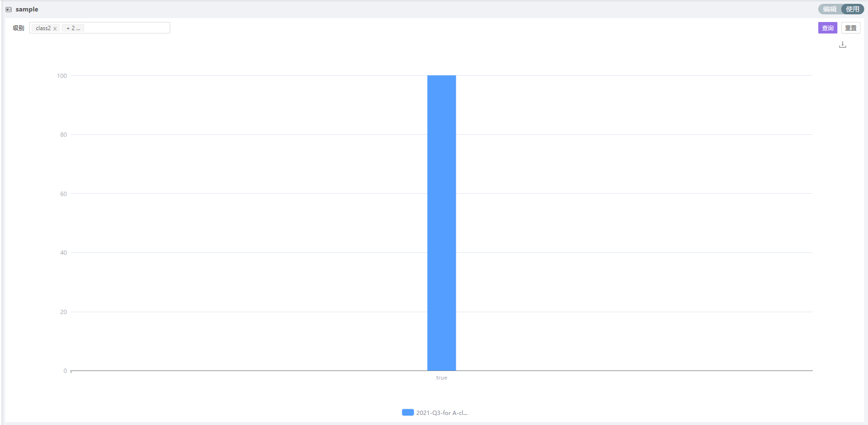Click the 重置 (reset) button
Viewport: 868px width, 425px height.
[850, 28]
